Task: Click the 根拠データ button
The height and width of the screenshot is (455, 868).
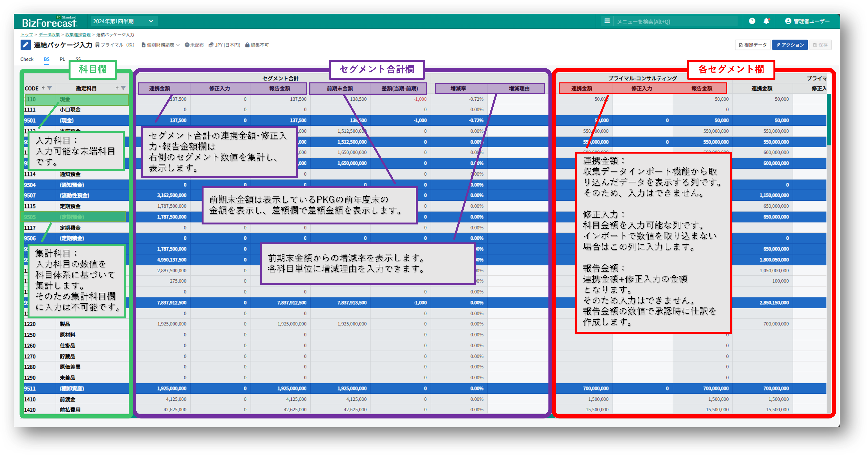Action: (x=752, y=45)
